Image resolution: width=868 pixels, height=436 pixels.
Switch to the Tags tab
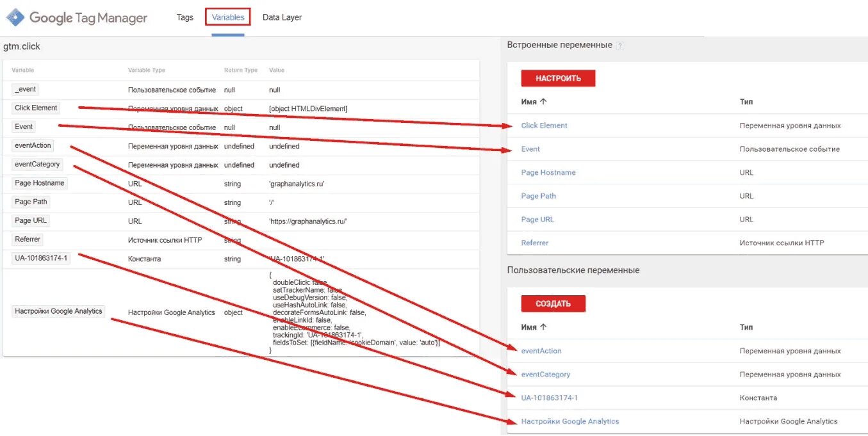[185, 17]
